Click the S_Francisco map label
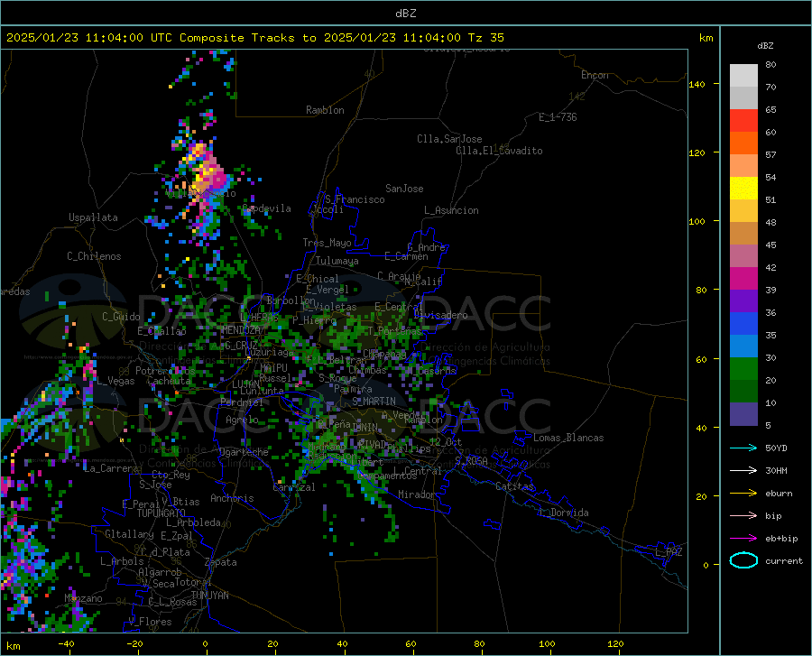 click(x=355, y=199)
